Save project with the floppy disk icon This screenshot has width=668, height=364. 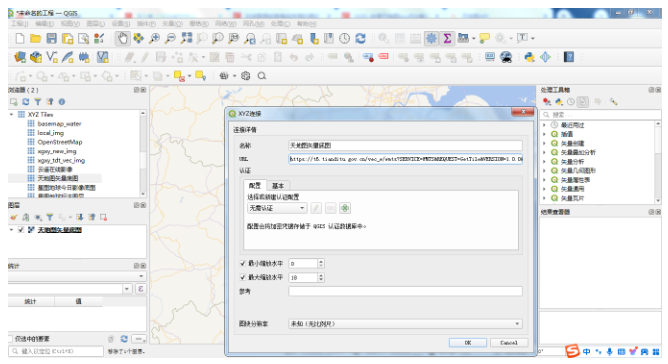(x=52, y=39)
